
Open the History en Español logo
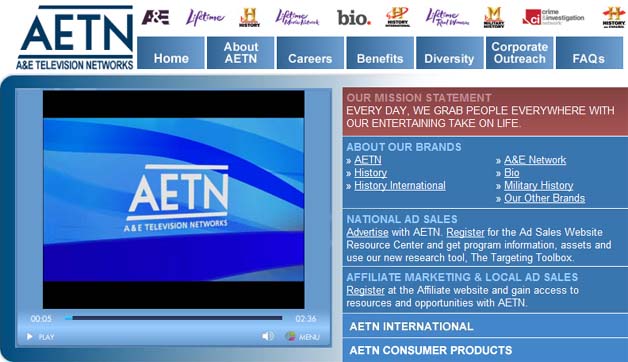tap(614, 17)
